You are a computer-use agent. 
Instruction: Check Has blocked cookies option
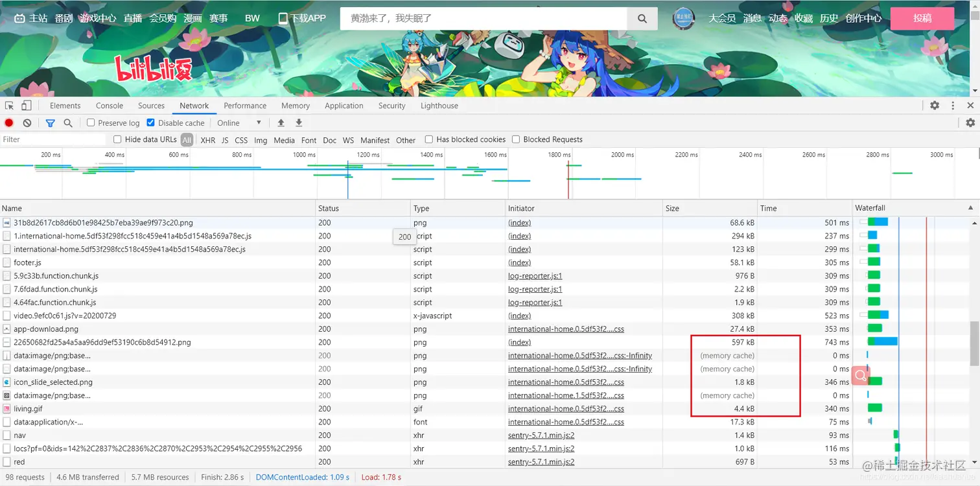(429, 139)
